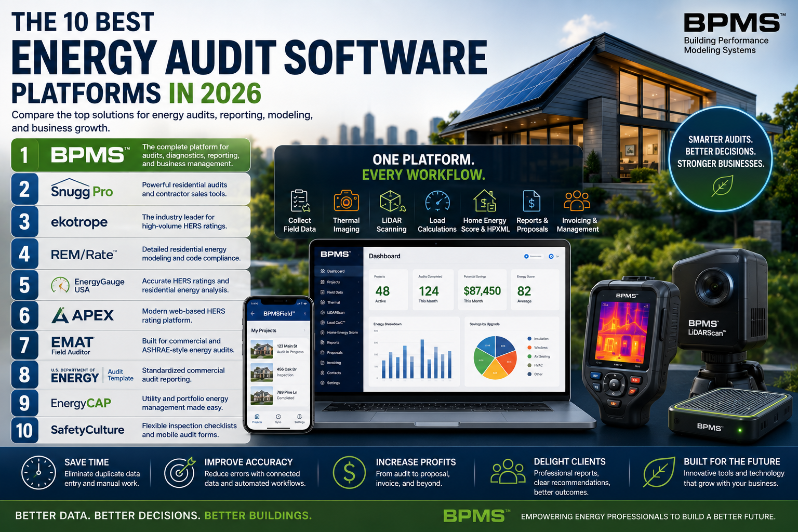Click the Improve Accuracy target icon
Image resolution: width=798 pixels, height=532 pixels.
pyautogui.click(x=180, y=473)
